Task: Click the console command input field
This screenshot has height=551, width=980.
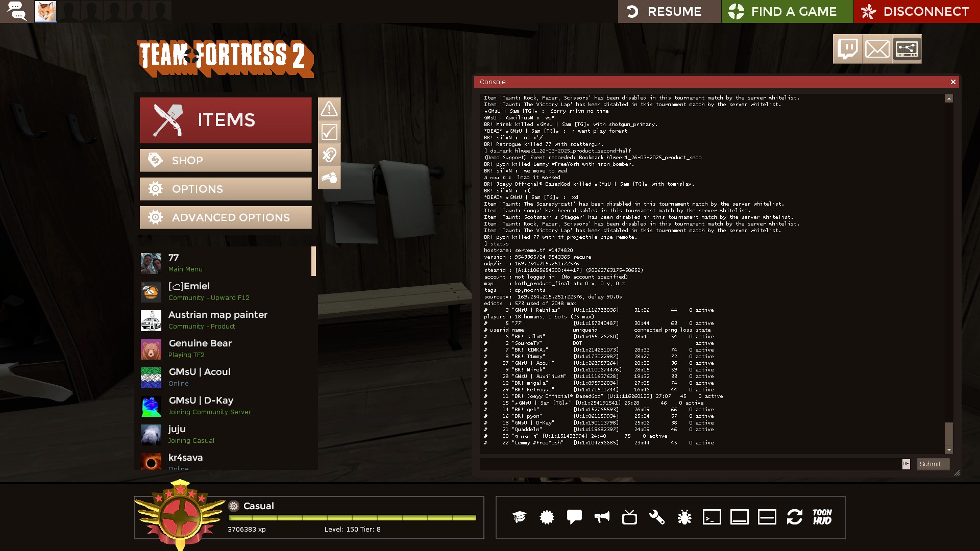Action: tap(689, 464)
